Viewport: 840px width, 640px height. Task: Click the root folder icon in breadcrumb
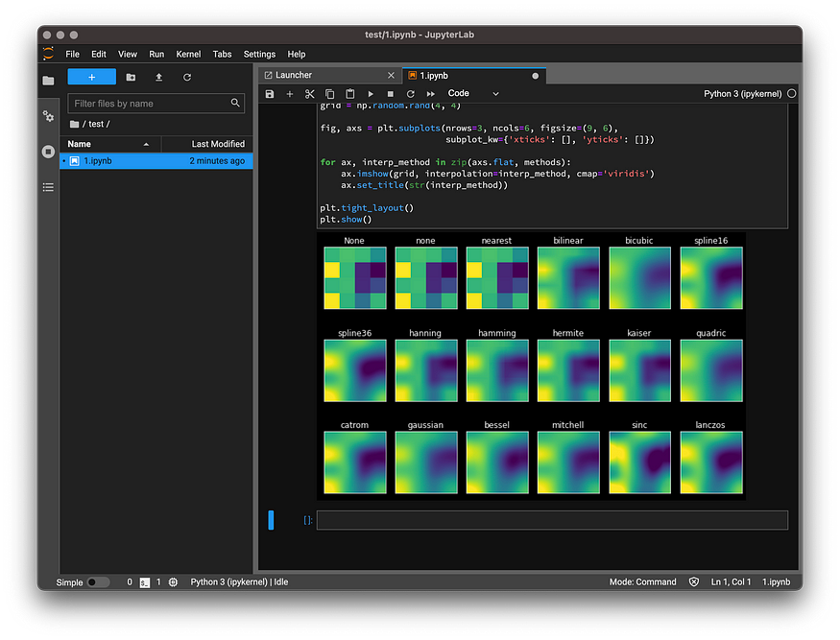(75, 124)
